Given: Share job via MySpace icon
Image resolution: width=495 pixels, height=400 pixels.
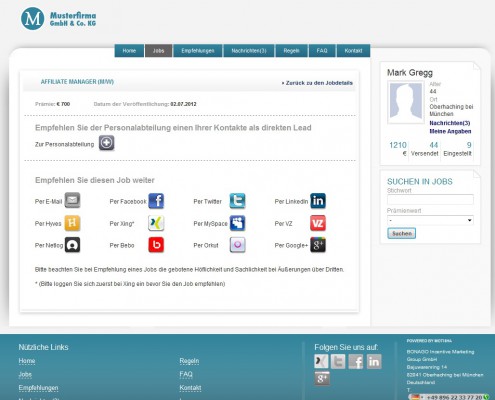Looking at the screenshot, I should pyautogui.click(x=237, y=223).
